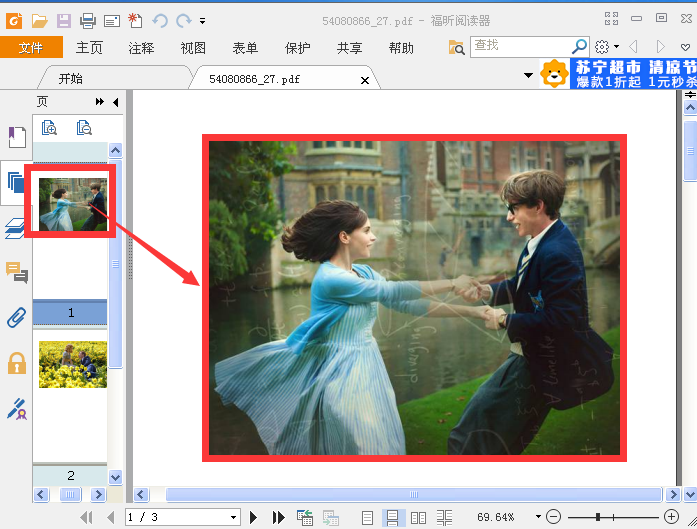Open the tab list dropdown arrow

point(528,75)
